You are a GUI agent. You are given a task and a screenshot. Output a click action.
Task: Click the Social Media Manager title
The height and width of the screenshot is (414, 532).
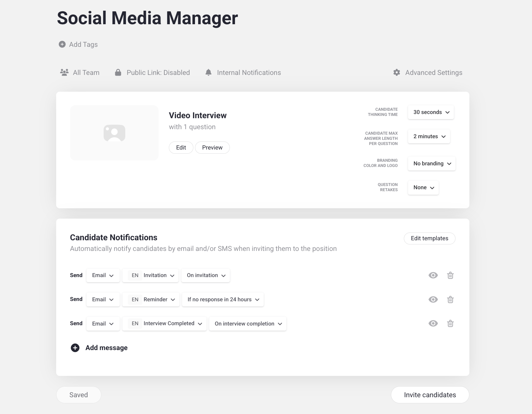coord(148,18)
